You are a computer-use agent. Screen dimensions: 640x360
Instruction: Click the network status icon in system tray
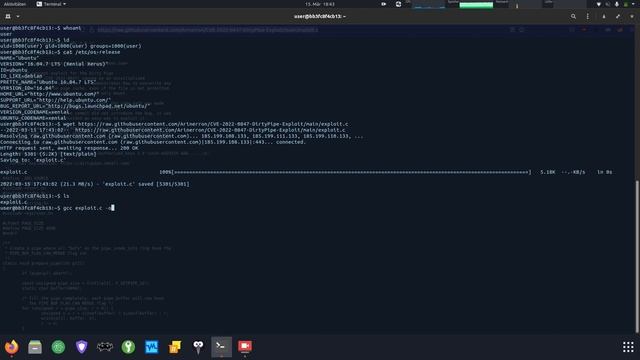(599, 4)
